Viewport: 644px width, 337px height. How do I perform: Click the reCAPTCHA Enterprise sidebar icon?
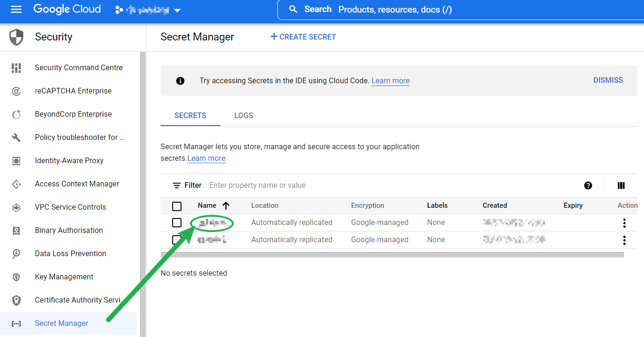(16, 91)
